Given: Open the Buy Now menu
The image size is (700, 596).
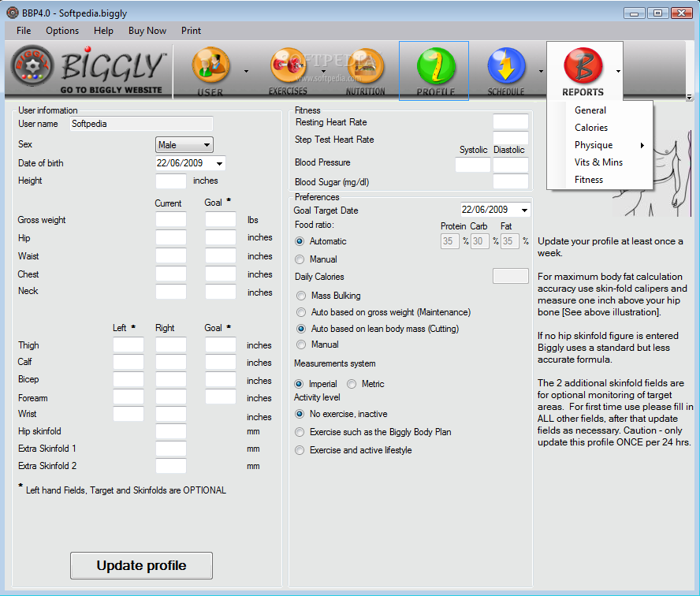Looking at the screenshot, I should click(x=147, y=31).
